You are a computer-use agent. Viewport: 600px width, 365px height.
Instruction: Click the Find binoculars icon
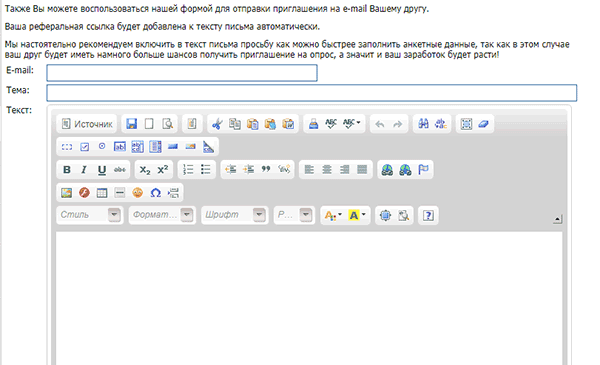423,124
